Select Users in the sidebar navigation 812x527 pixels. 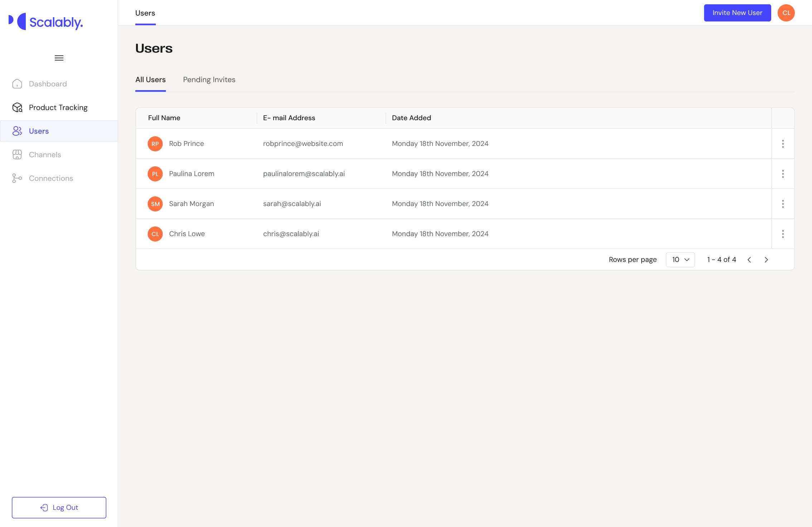point(39,131)
